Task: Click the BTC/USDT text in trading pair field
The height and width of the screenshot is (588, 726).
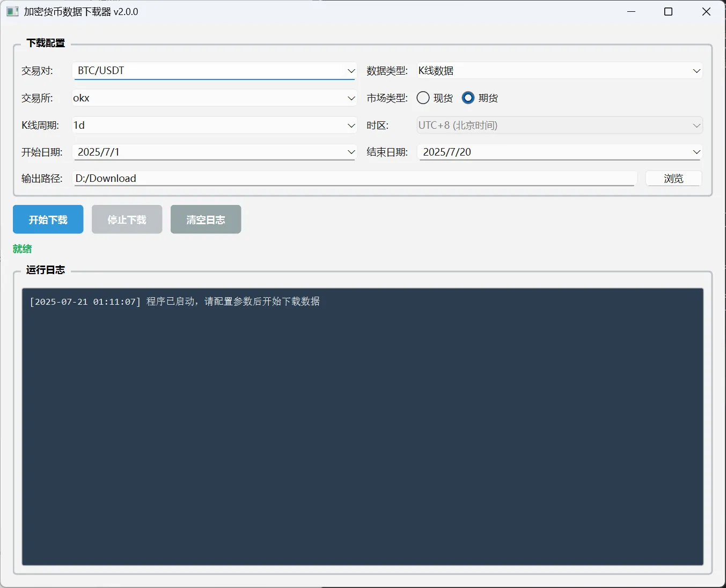Action: (101, 71)
